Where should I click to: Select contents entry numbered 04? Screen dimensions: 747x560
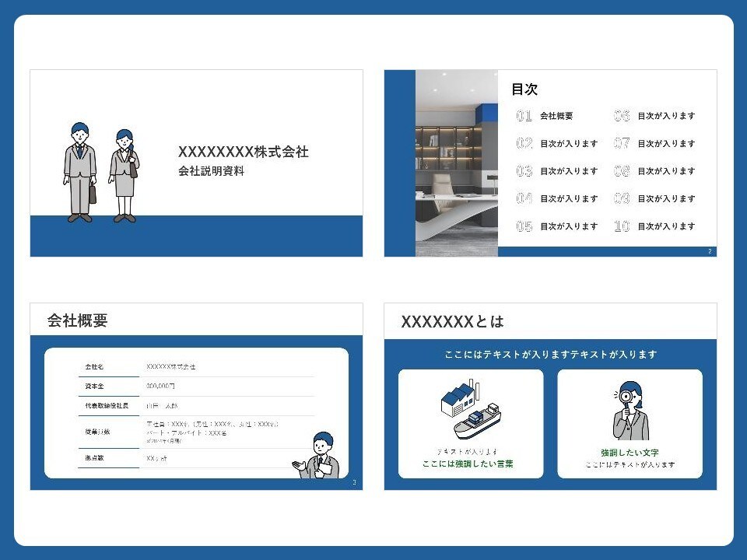(557, 198)
